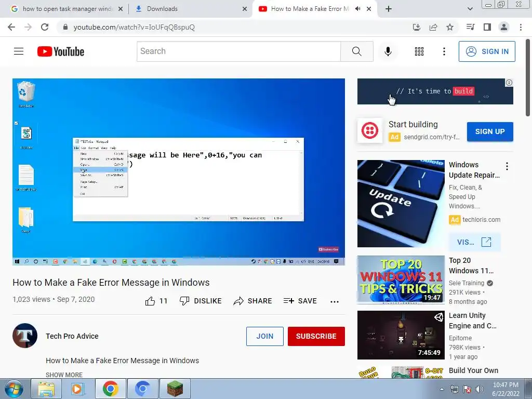Open options menu for Windows Update Repair ad

507,166
